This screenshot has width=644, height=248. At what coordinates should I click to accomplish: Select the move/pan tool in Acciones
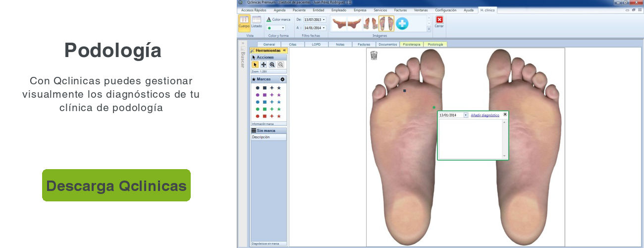click(x=264, y=64)
